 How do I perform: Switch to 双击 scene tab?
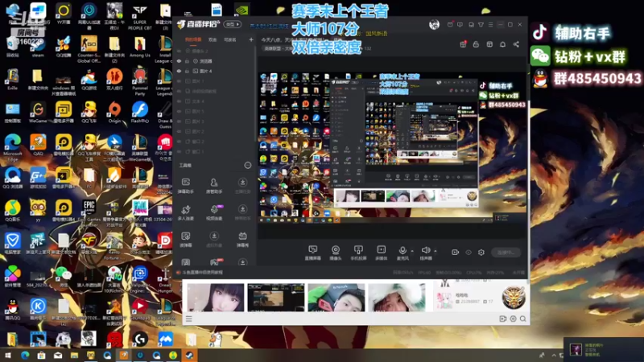213,39
